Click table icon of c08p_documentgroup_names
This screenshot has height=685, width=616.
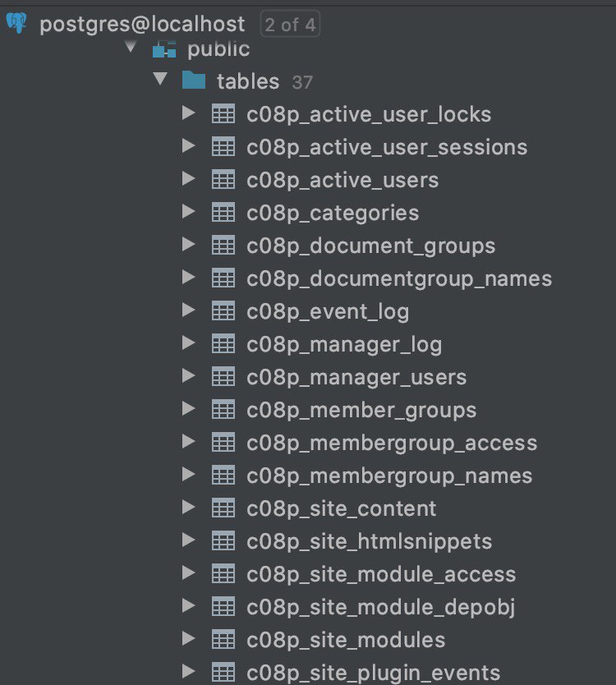[x=223, y=278]
